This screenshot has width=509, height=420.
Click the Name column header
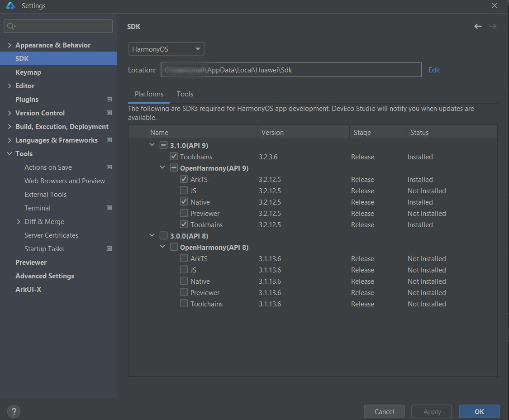(x=201, y=133)
